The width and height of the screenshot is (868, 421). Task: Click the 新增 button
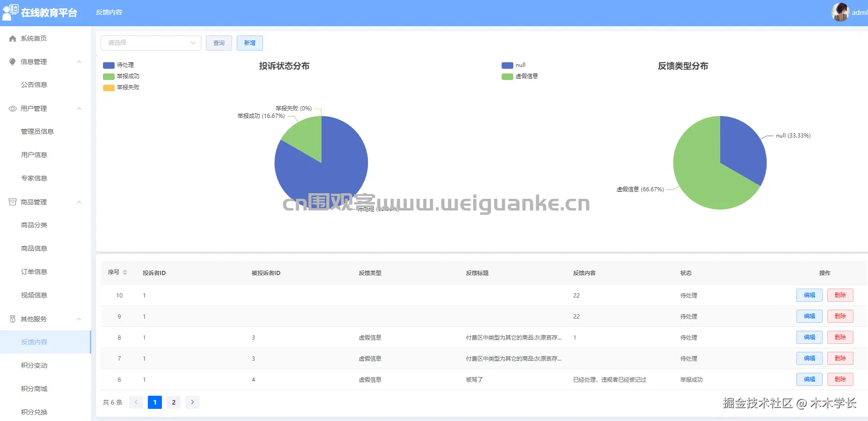(x=250, y=43)
